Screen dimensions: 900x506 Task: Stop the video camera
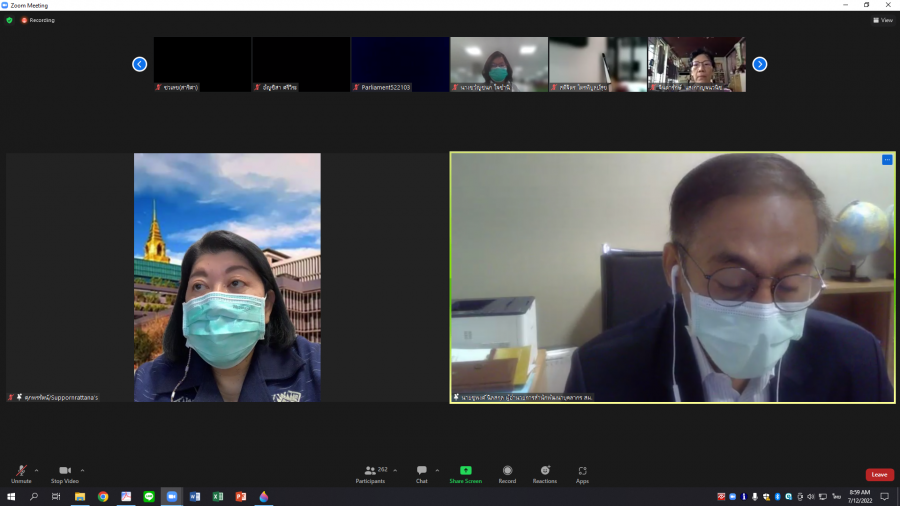coord(65,472)
